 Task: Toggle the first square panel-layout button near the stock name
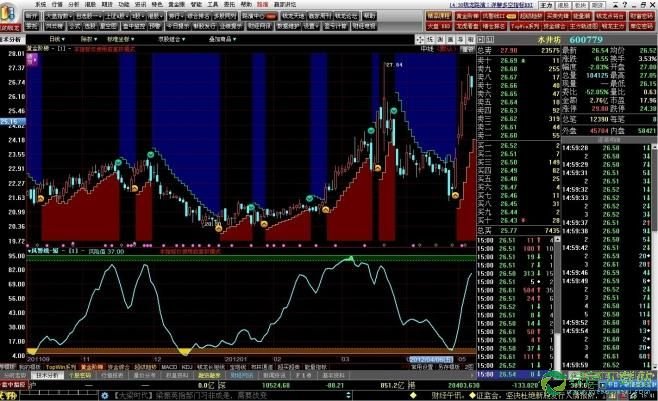481,39
